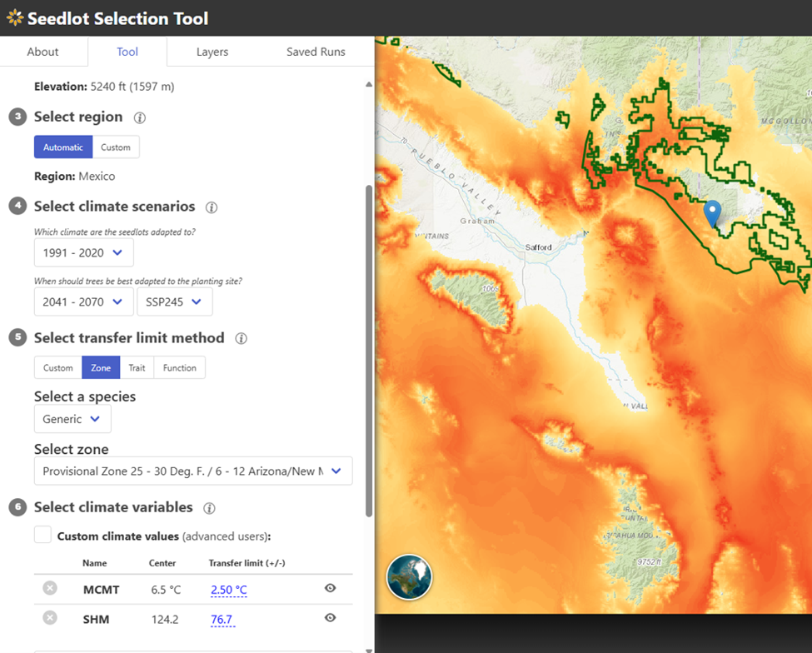
Task: Click the SHM variable name
Action: click(97, 620)
